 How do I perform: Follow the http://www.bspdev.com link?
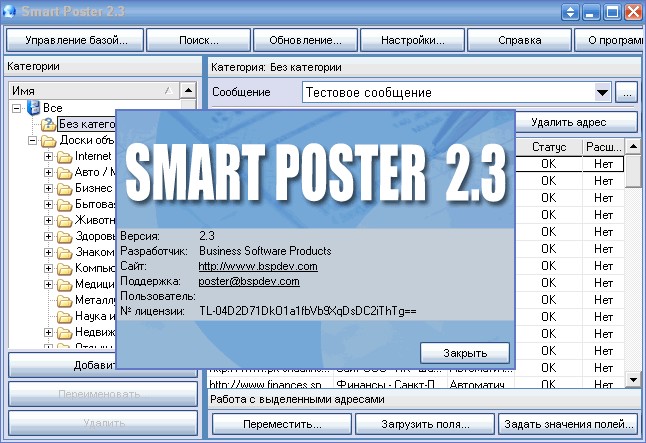click(258, 266)
